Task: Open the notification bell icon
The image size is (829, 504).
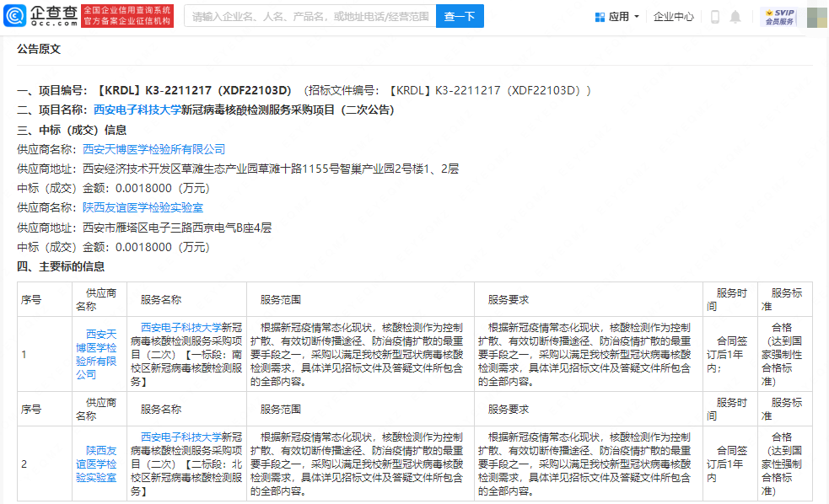Action: [x=735, y=17]
